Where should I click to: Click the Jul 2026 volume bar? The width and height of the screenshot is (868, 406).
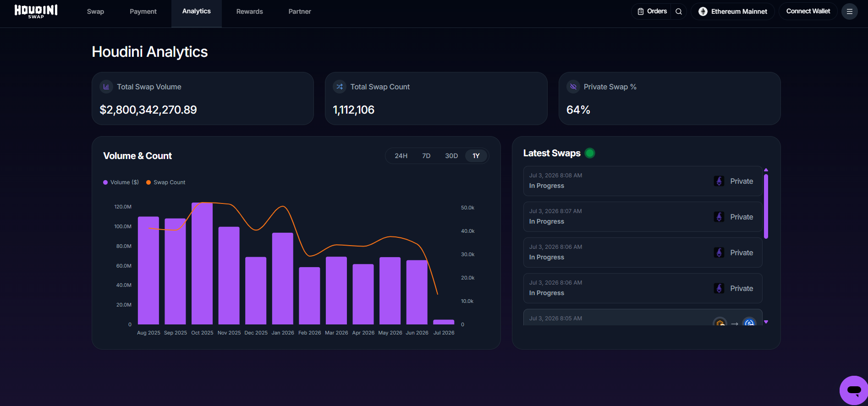444,322
